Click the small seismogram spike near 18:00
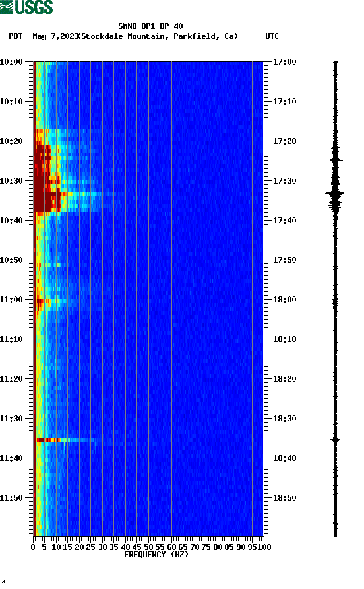 (x=336, y=300)
